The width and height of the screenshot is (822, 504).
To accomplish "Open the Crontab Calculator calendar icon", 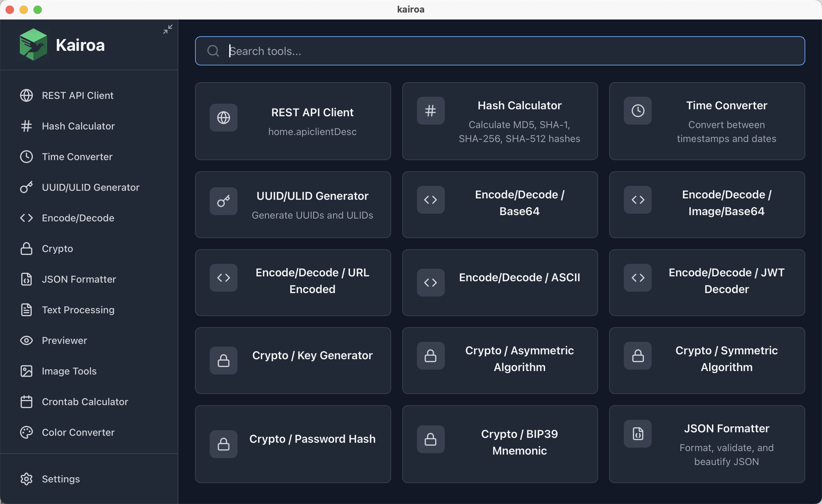I will (26, 402).
